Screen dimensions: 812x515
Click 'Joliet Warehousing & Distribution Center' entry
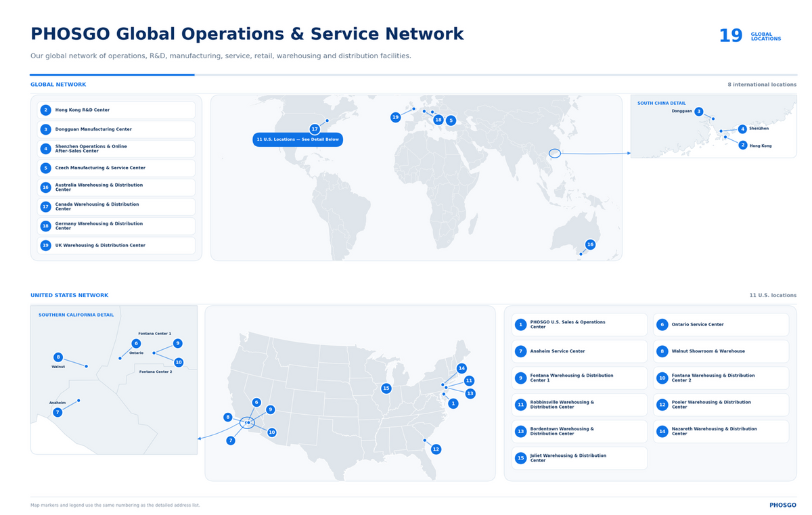point(579,458)
